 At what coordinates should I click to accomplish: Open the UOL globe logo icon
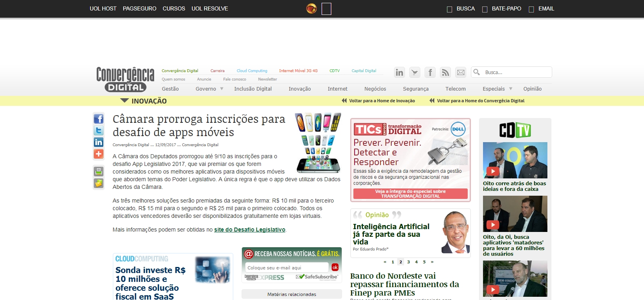coord(312,8)
